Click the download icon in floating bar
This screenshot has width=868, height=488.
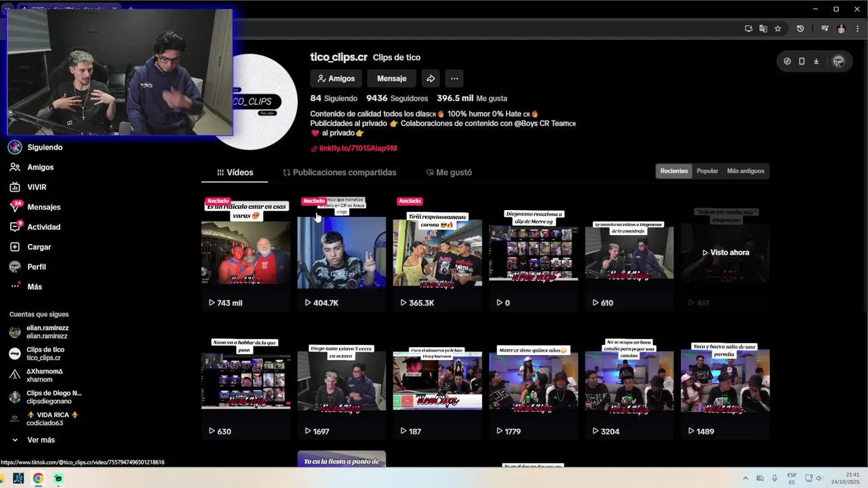[816, 61]
